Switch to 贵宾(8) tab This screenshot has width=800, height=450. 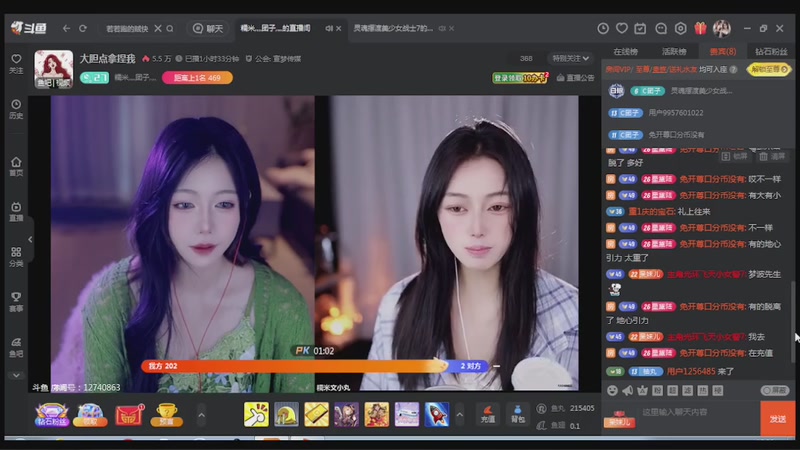[722, 52]
